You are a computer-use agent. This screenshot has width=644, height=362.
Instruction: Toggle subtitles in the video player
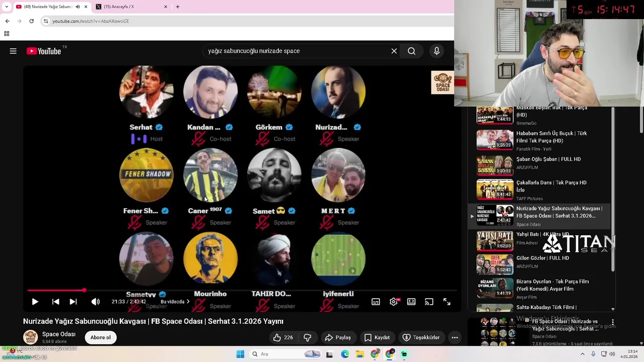[376, 302]
